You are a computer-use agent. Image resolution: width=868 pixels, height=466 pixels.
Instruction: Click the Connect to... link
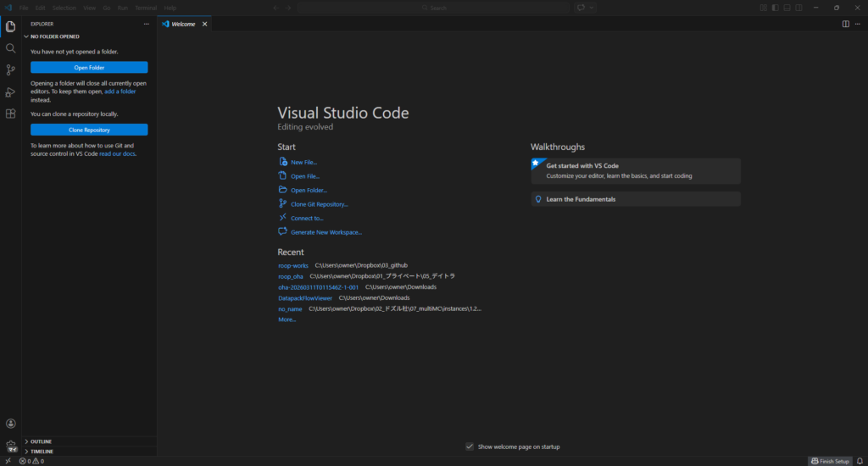[x=307, y=218]
